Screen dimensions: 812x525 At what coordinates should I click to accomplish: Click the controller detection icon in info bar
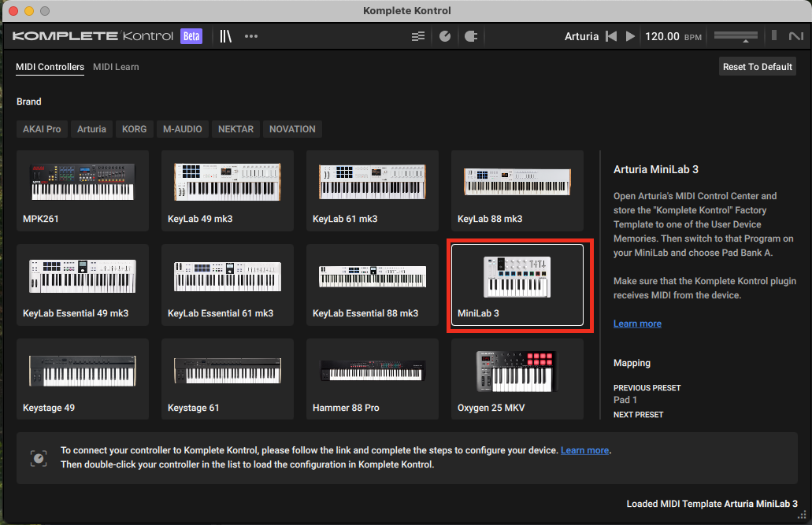(x=39, y=458)
